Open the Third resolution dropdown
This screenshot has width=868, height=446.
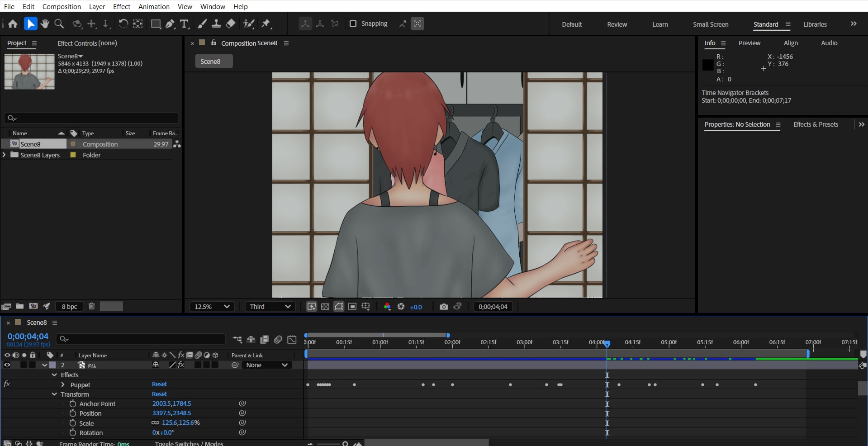(270, 307)
